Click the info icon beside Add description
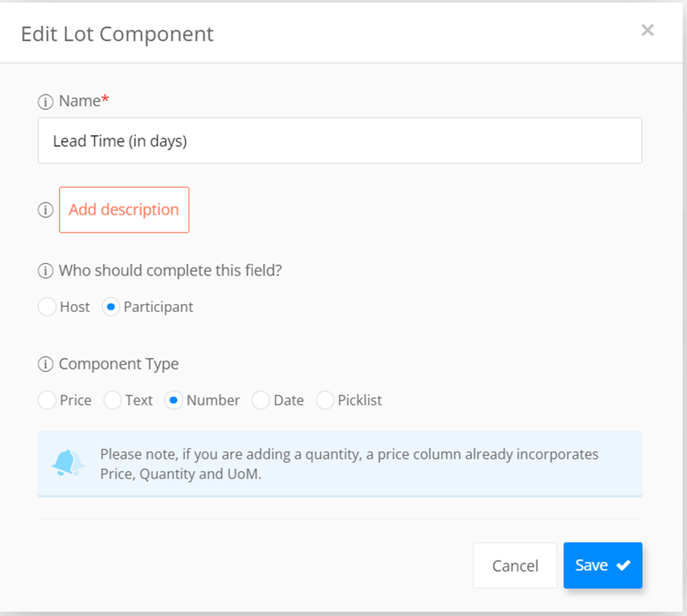This screenshot has width=687, height=616. tap(45, 210)
